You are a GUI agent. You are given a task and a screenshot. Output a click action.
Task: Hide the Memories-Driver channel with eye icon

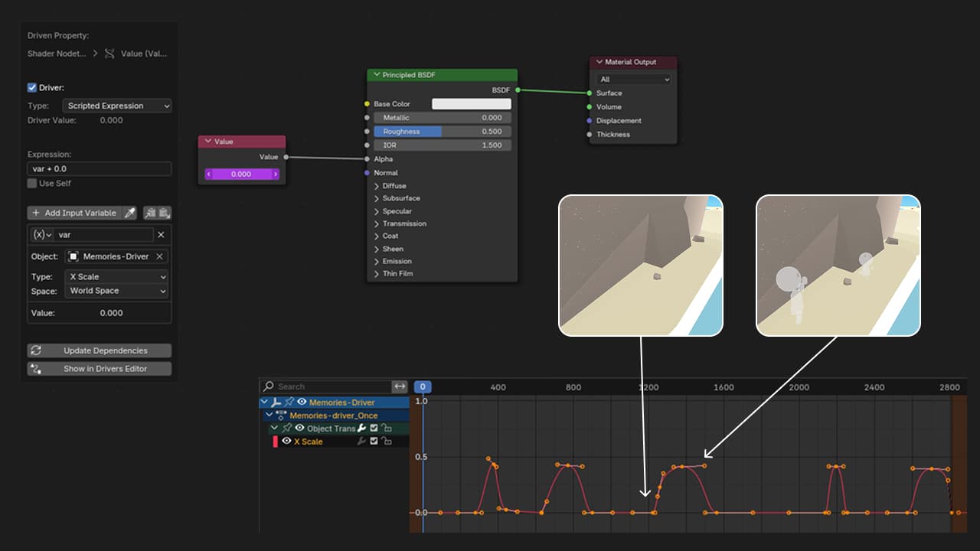pos(302,402)
